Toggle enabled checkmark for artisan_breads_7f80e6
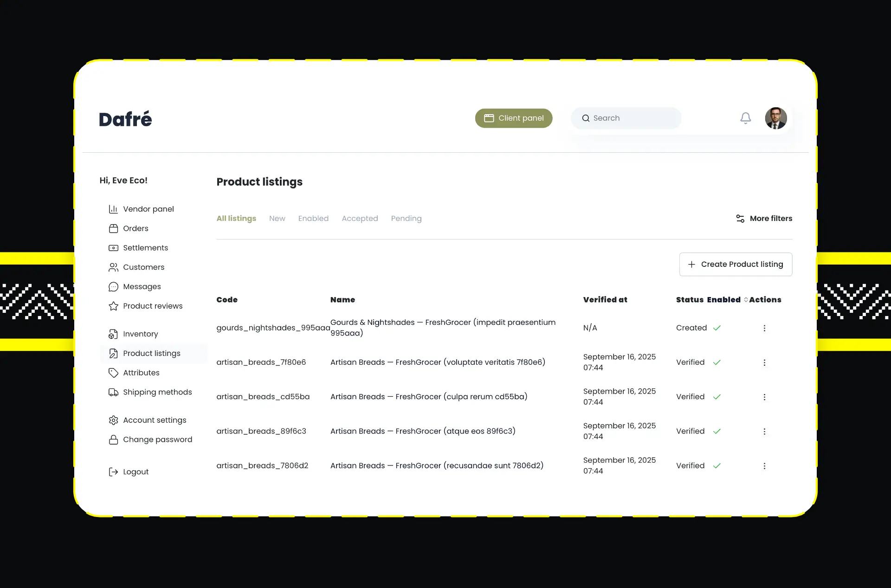 [717, 362]
